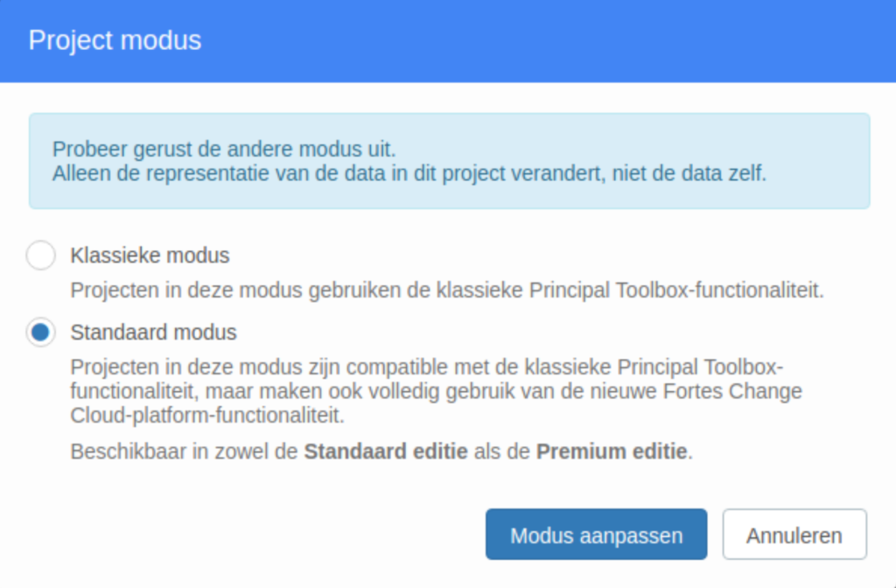Click the bold Standaard editie text
Screen dimensions: 896x588
pos(386,451)
